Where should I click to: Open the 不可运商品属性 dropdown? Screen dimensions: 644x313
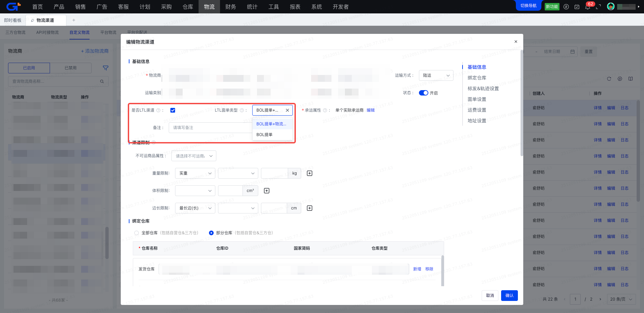coord(194,156)
